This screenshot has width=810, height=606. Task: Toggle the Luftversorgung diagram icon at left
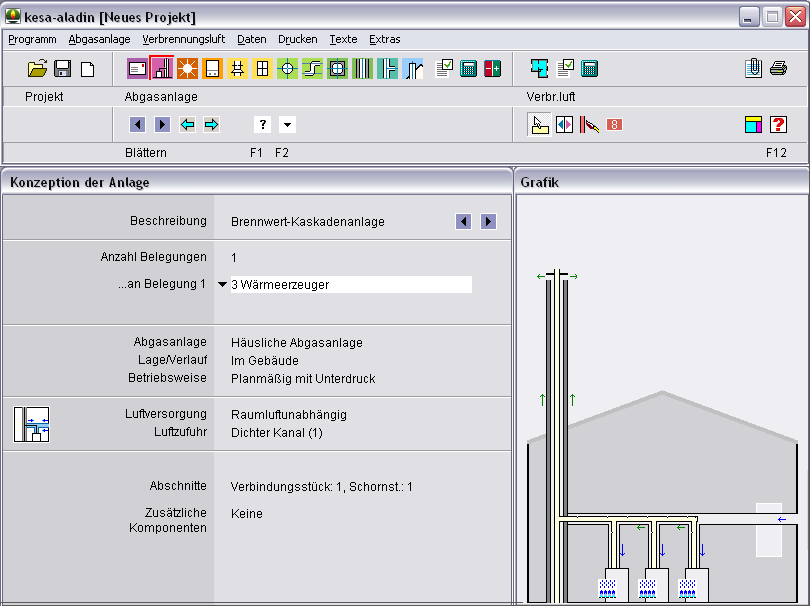pyautogui.click(x=31, y=424)
